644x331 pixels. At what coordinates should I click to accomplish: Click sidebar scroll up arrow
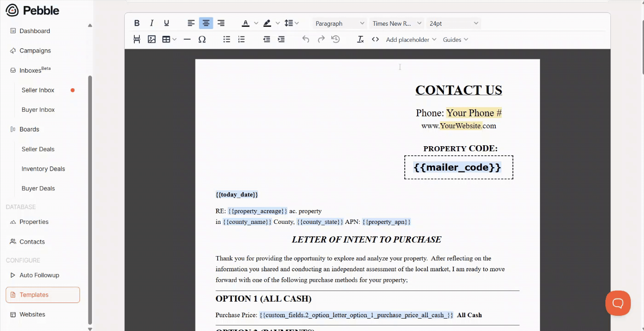click(x=90, y=25)
